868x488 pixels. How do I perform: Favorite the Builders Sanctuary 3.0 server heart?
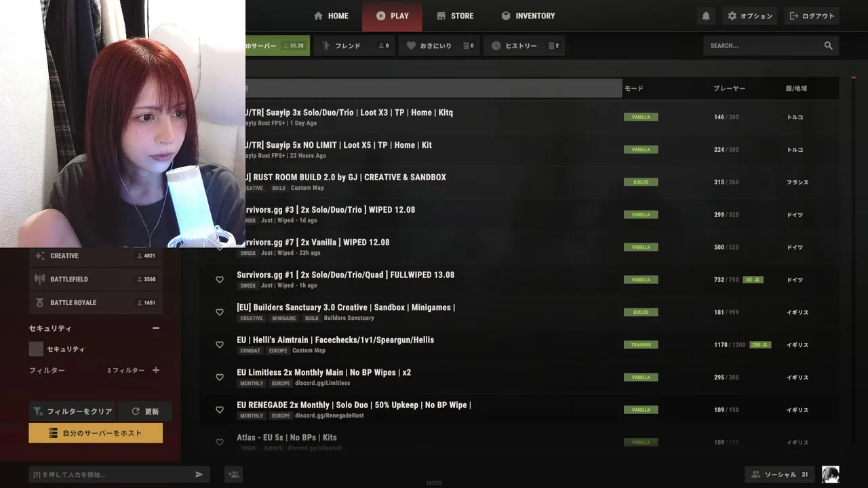220,312
